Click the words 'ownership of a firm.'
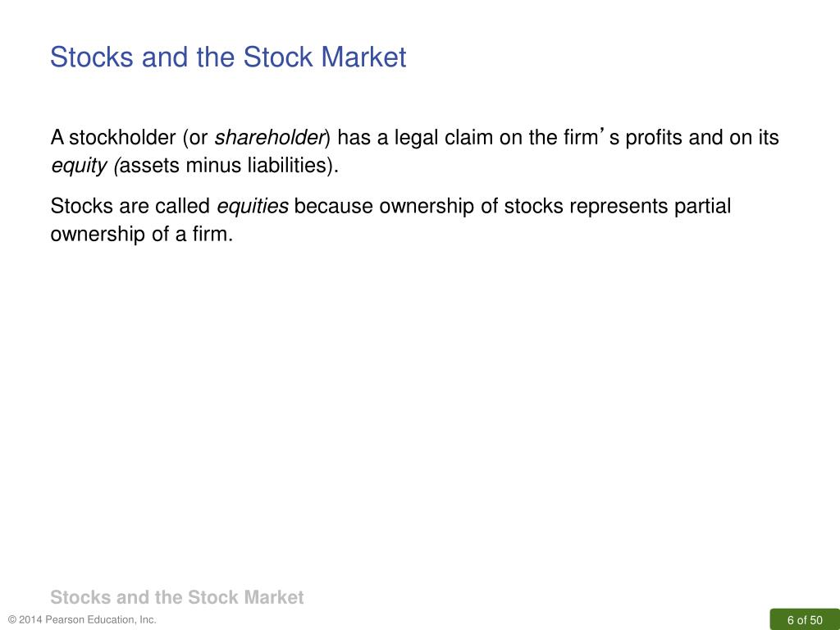 pos(142,234)
